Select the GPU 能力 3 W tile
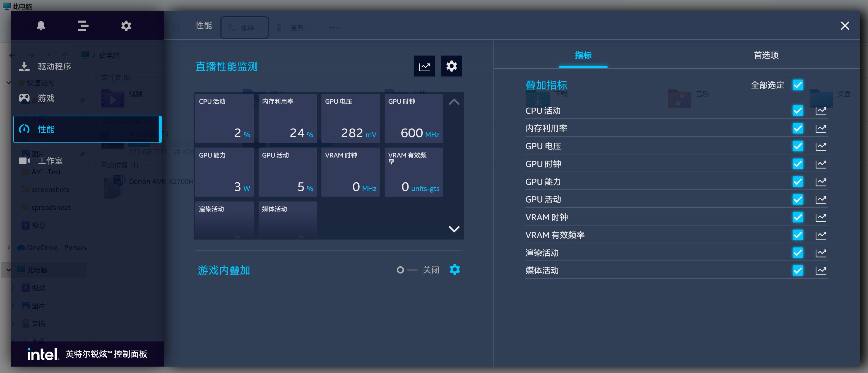The image size is (868, 373). tap(224, 172)
